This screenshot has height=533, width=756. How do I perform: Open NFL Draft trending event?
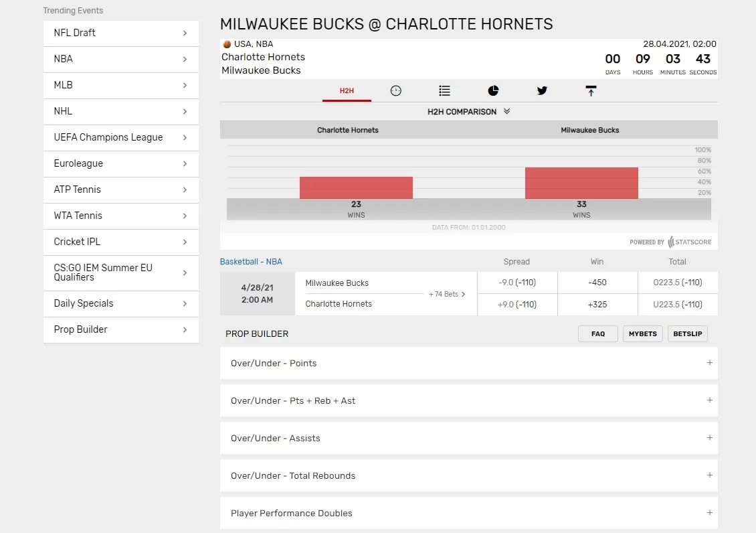click(121, 33)
